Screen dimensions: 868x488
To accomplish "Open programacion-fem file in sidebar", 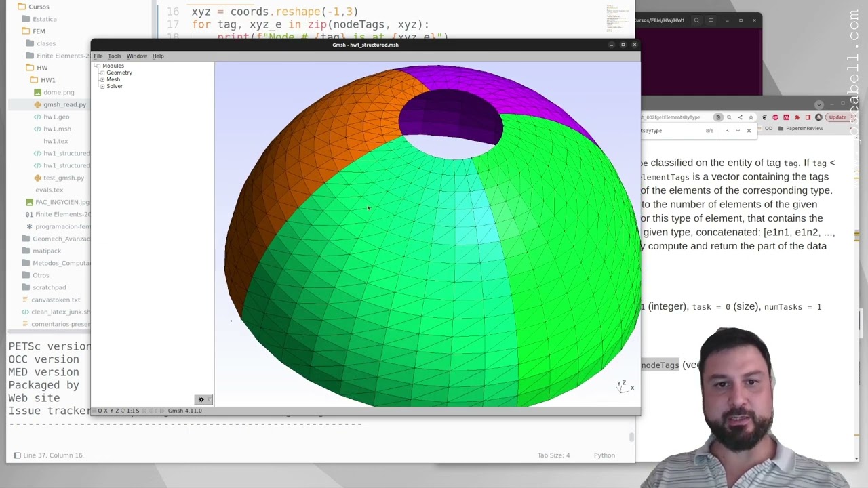I will [62, 226].
